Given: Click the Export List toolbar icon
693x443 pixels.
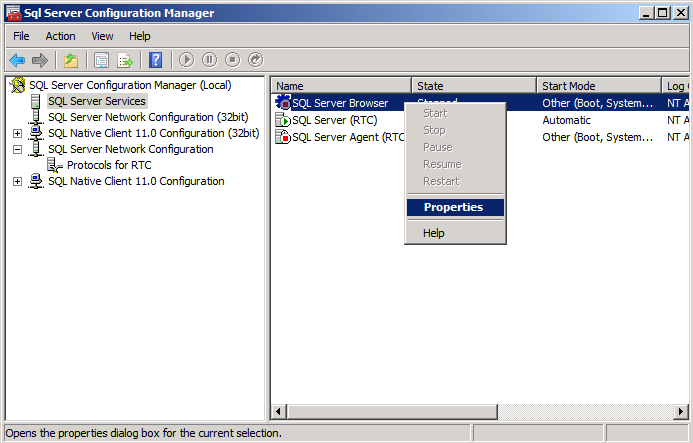Looking at the screenshot, I should click(x=125, y=60).
